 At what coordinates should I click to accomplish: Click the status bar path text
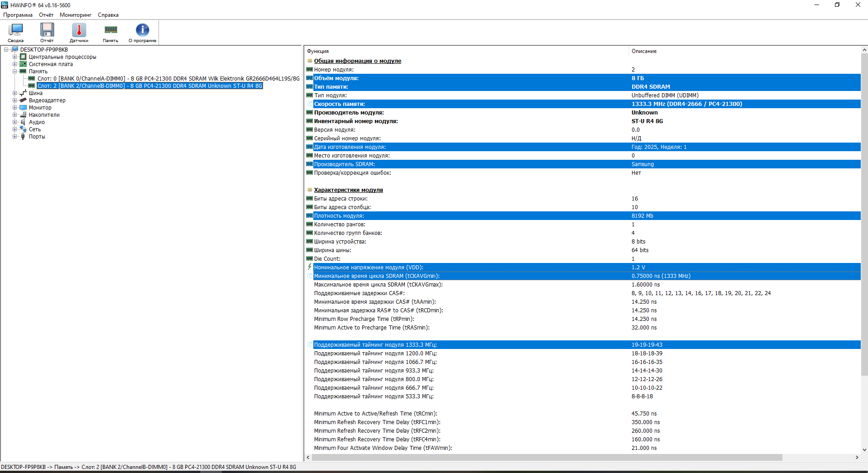point(149,467)
